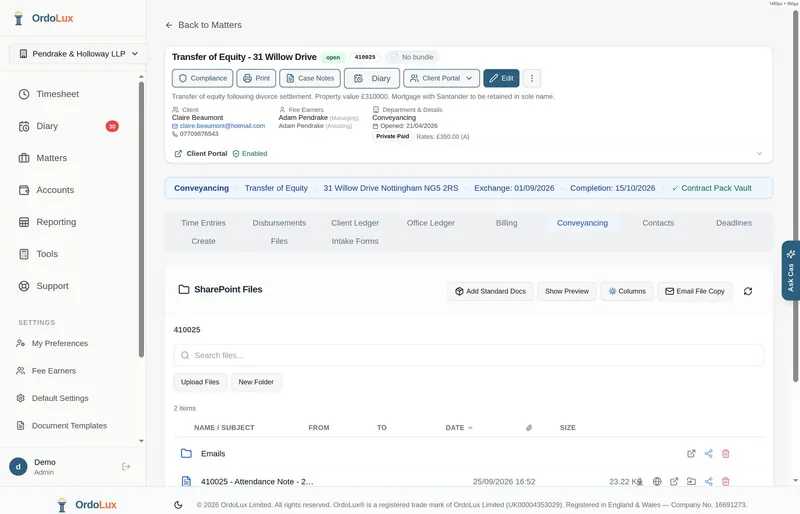Switch to the Create tab
Image resolution: width=800 pixels, height=514 pixels.
pos(203,241)
